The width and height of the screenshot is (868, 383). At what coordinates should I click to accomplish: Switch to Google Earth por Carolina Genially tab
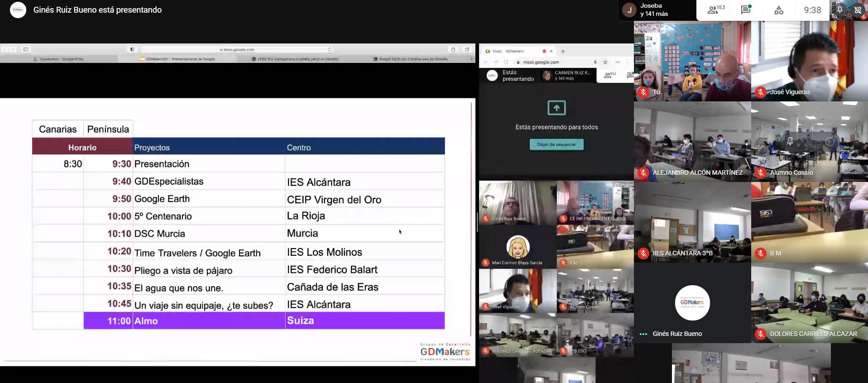[x=411, y=59]
